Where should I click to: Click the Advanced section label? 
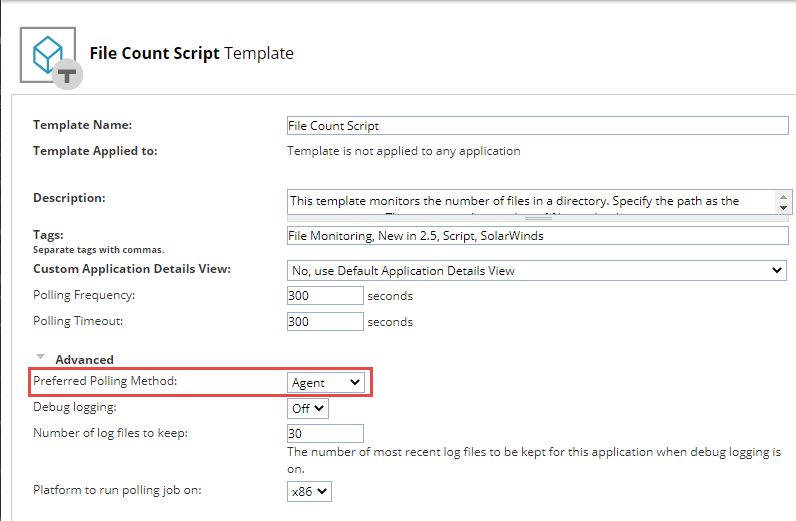tap(84, 359)
